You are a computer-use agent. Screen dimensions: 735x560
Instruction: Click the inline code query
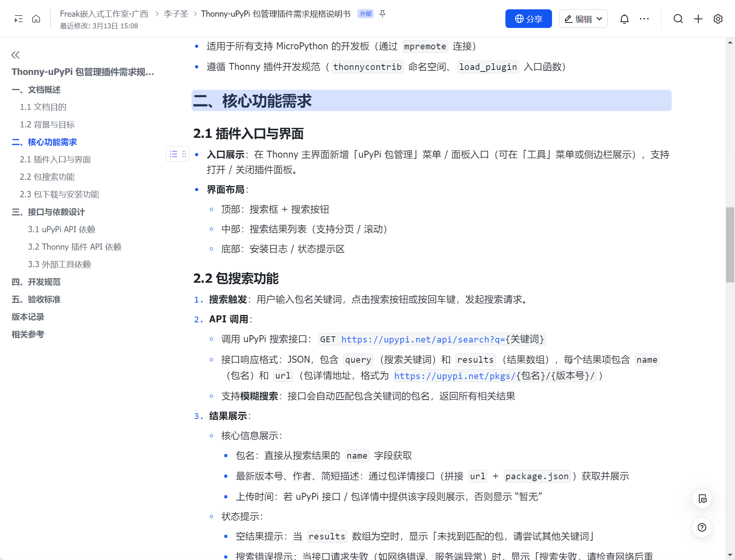click(358, 360)
